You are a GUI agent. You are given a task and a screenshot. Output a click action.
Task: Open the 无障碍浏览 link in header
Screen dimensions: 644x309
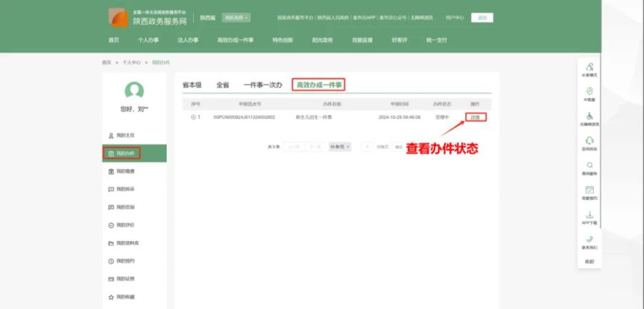click(421, 18)
